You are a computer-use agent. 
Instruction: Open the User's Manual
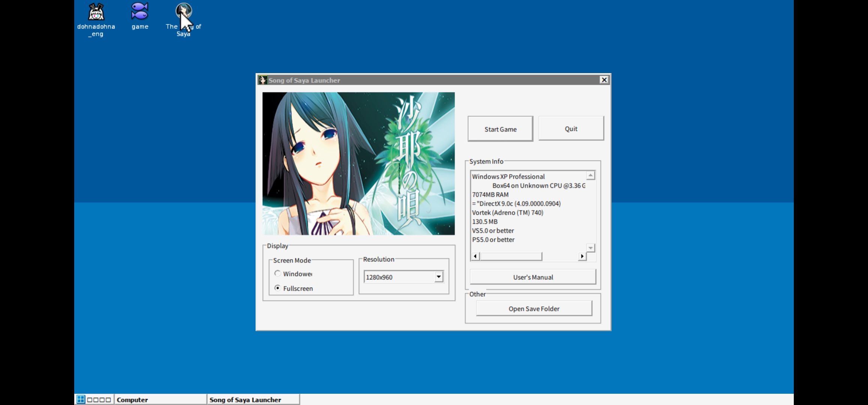point(533,277)
